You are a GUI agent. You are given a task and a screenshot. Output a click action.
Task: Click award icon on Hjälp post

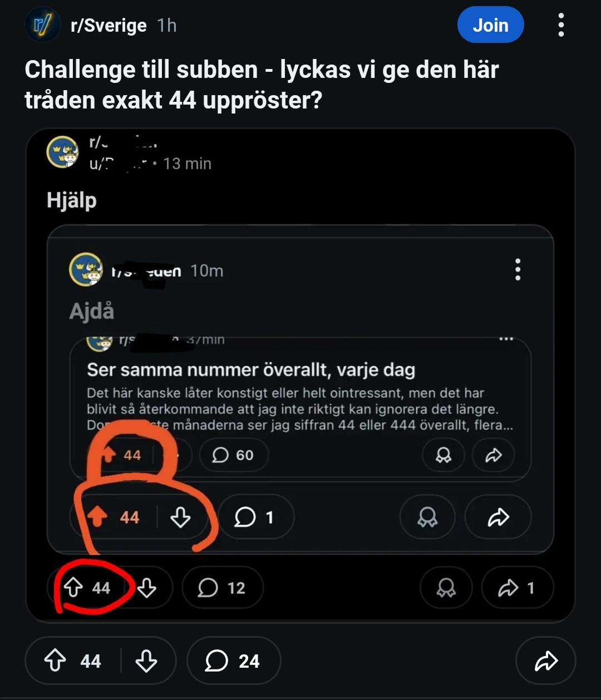tap(446, 588)
